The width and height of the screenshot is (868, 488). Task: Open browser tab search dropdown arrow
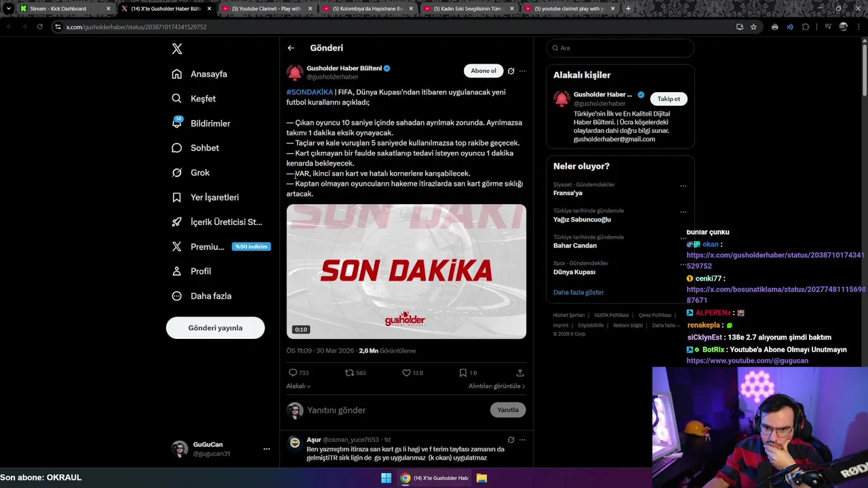tap(8, 9)
